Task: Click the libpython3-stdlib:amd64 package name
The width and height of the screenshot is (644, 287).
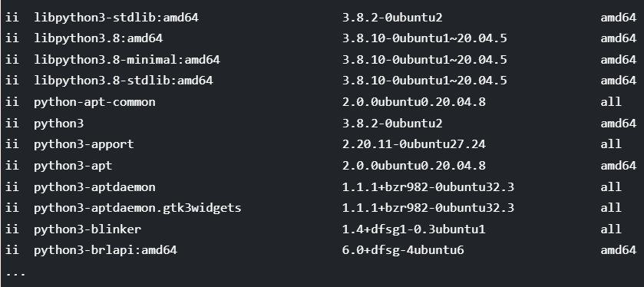Action: point(116,18)
